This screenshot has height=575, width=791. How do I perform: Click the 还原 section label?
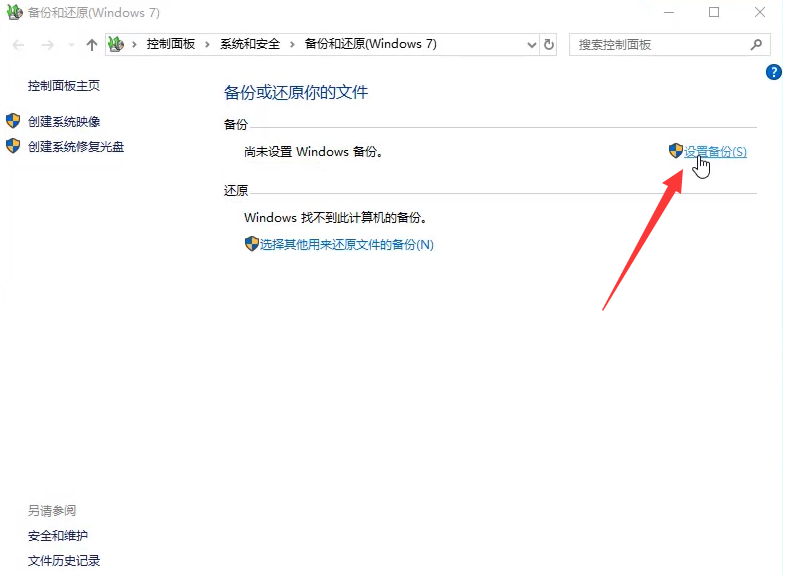[x=236, y=191]
